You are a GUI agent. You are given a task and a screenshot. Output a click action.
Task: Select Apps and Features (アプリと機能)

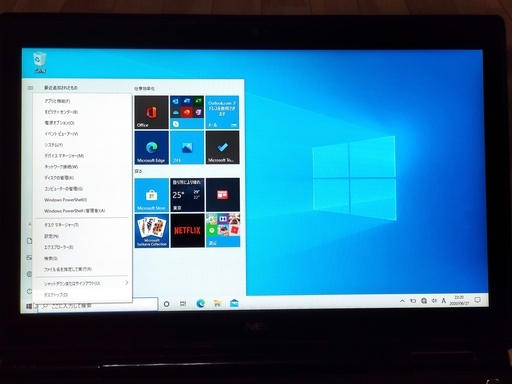(82, 101)
